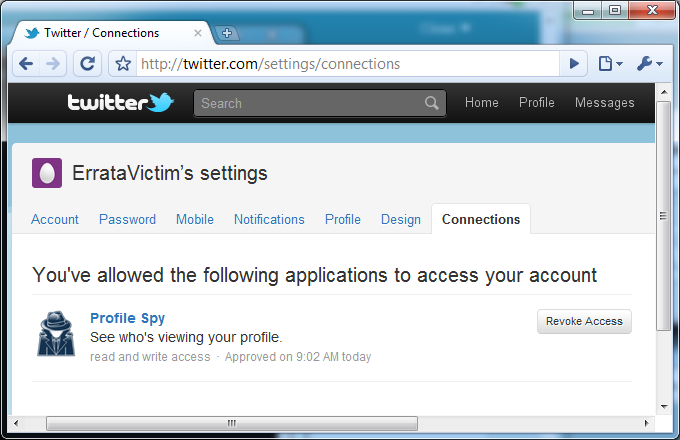Screen dimensions: 680x440
Task: Click the Go play arrow next to address bar
Action: pyautogui.click(x=574, y=64)
